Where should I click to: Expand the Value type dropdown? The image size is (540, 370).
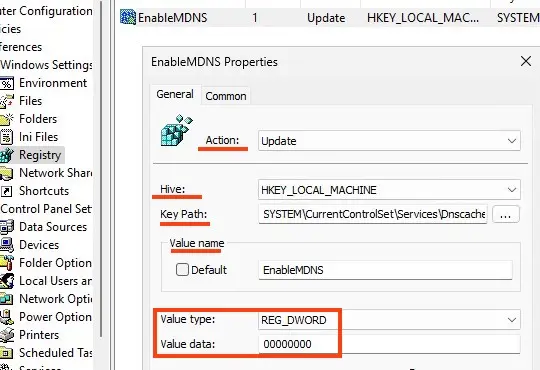(389, 320)
